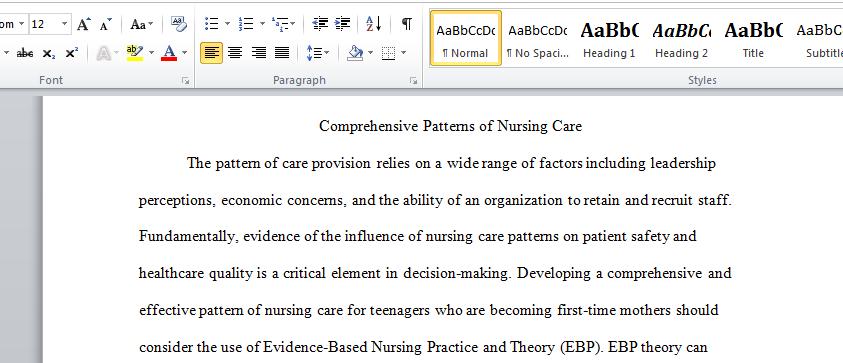Select Justify alignment
Image resolution: width=843 pixels, height=363 pixels.
point(282,53)
